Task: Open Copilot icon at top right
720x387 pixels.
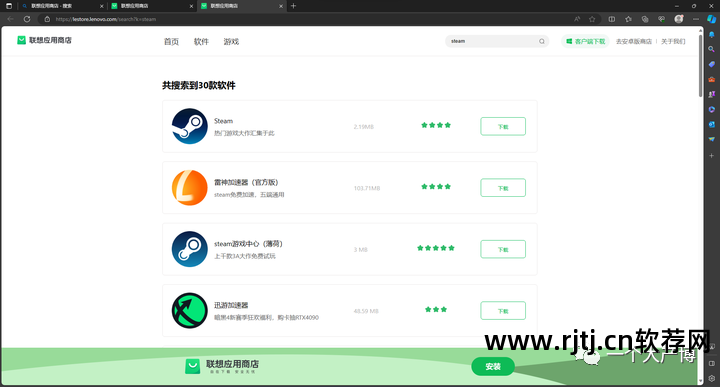Action: 711,19
